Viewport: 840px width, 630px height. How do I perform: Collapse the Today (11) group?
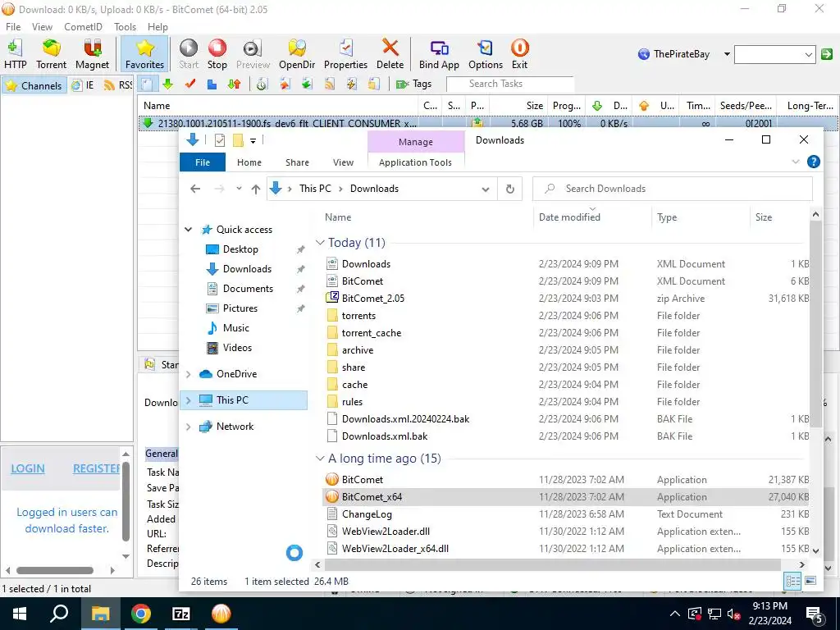(x=321, y=243)
